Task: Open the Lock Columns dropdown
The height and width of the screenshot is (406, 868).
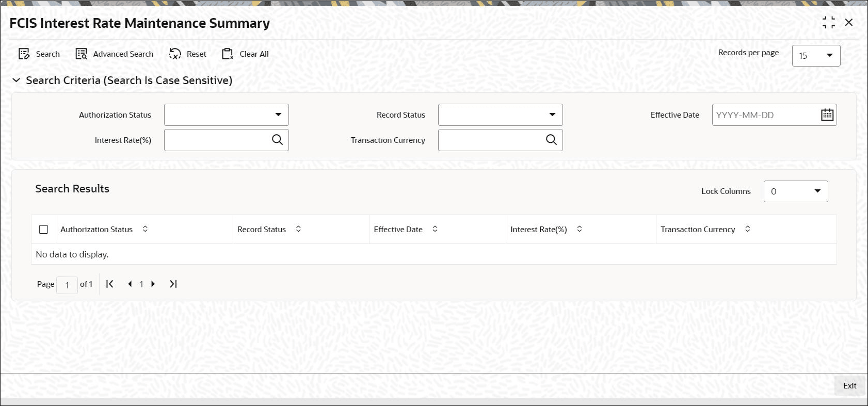Action: 796,191
